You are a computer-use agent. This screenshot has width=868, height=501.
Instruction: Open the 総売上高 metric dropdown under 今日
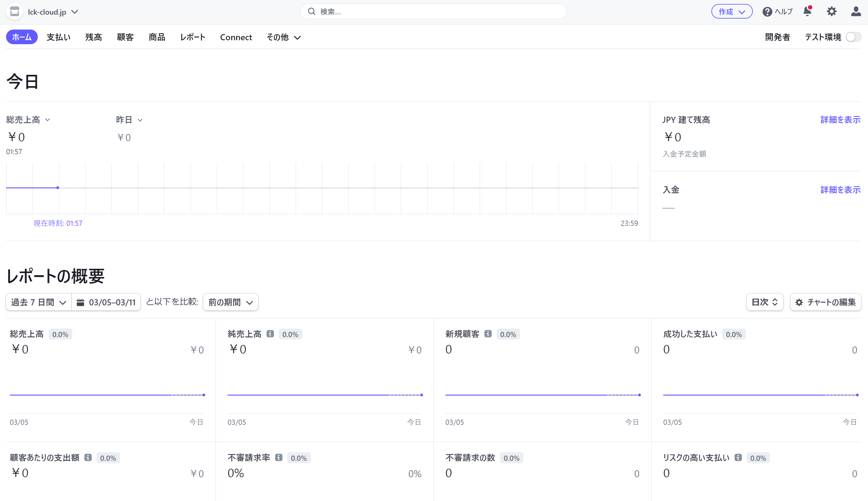(28, 120)
